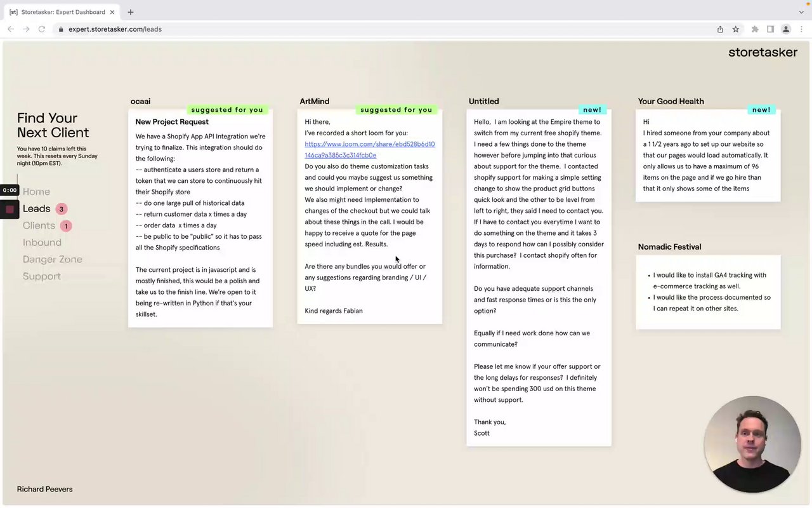Open Clients in the sidebar

(x=39, y=225)
